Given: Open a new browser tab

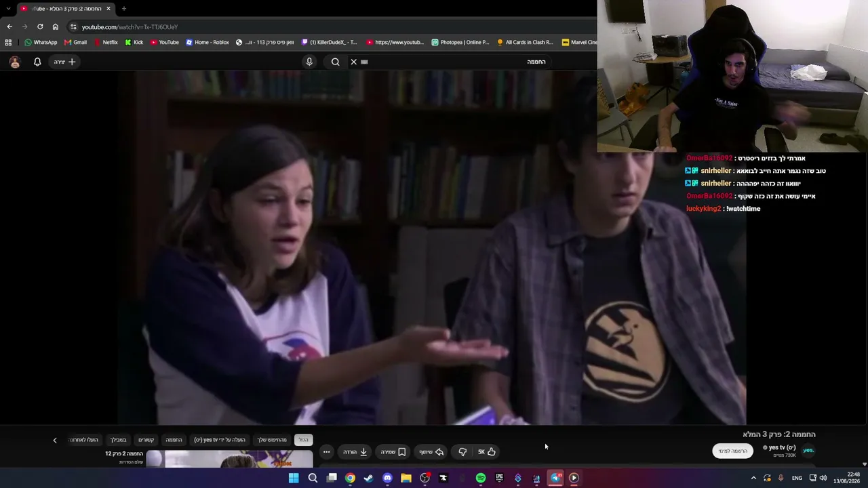Looking at the screenshot, I should (123, 9).
